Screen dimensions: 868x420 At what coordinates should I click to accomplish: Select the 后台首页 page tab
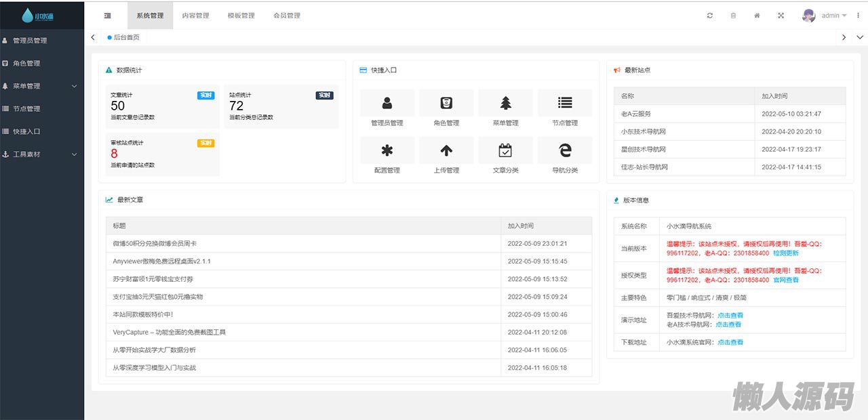tap(126, 37)
